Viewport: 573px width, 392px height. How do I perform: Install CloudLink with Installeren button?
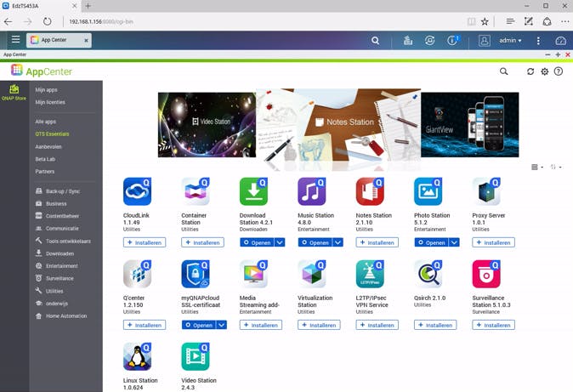coord(145,242)
